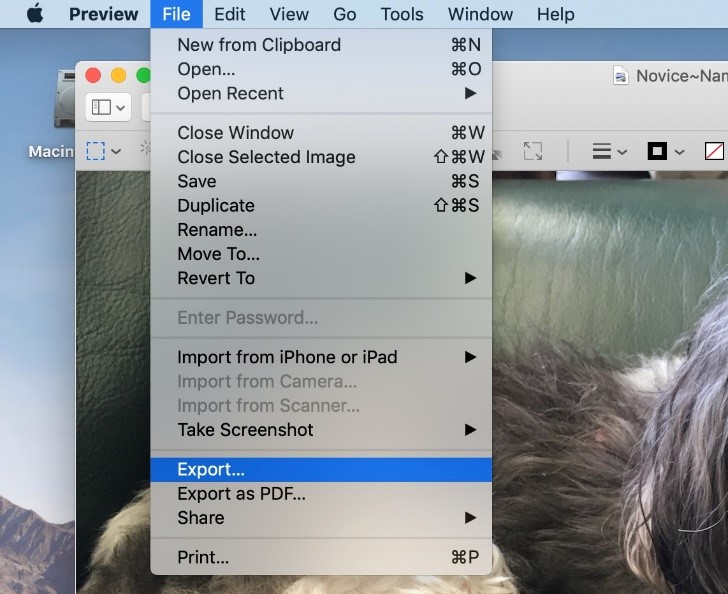Viewport: 728px width, 594px height.
Task: Open the Preview application menu
Action: tap(104, 14)
